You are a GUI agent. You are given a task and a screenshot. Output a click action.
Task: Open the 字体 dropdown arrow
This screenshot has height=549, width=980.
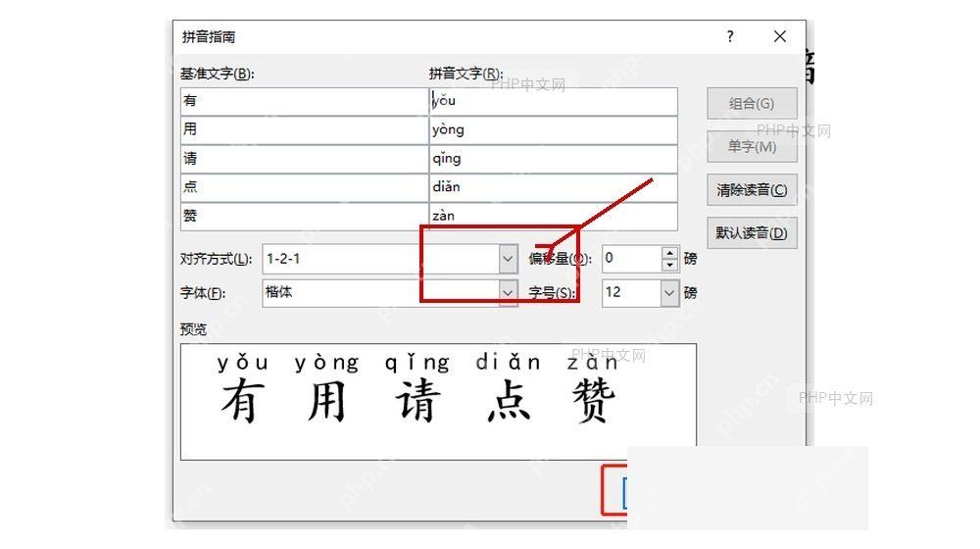[x=508, y=292]
